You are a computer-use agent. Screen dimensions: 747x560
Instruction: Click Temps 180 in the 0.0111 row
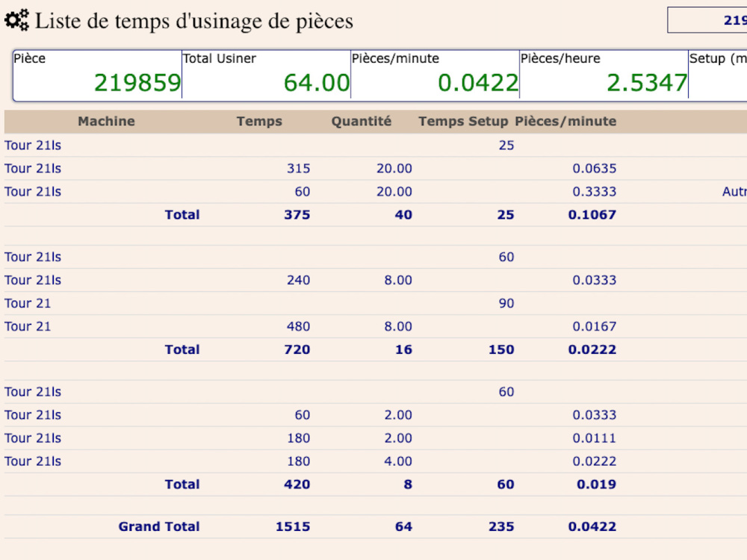point(298,438)
